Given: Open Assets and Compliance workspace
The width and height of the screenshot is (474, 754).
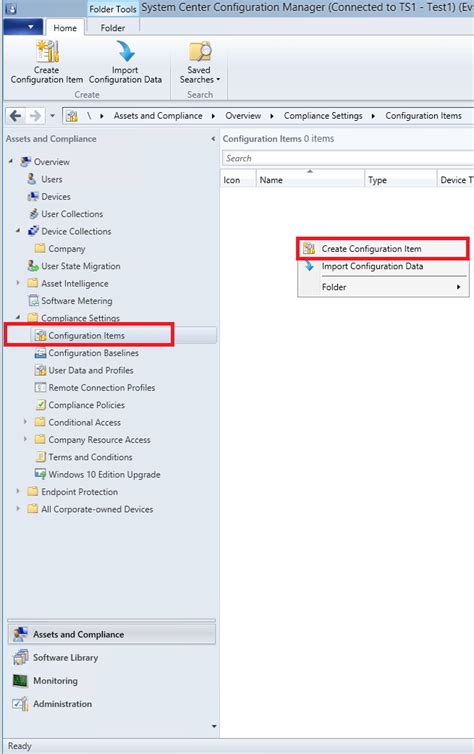Looking at the screenshot, I should [112, 634].
